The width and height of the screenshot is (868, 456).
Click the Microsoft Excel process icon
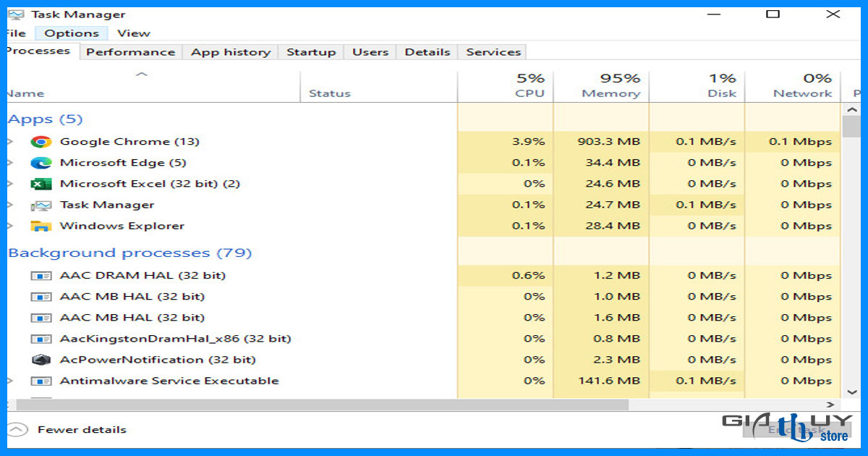pyautogui.click(x=41, y=184)
